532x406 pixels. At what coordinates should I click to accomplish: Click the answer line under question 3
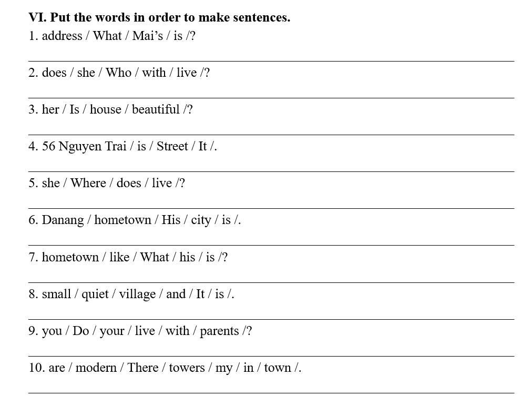coord(271,135)
